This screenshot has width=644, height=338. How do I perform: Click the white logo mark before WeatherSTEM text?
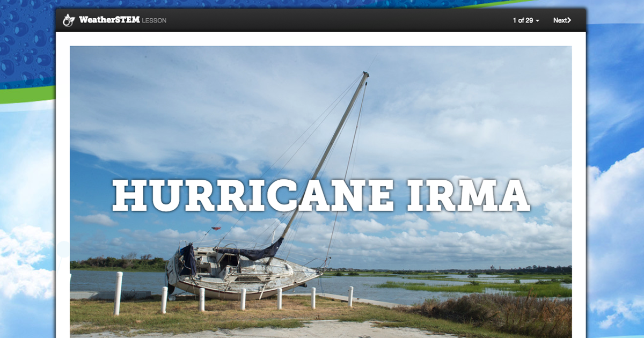[69, 19]
